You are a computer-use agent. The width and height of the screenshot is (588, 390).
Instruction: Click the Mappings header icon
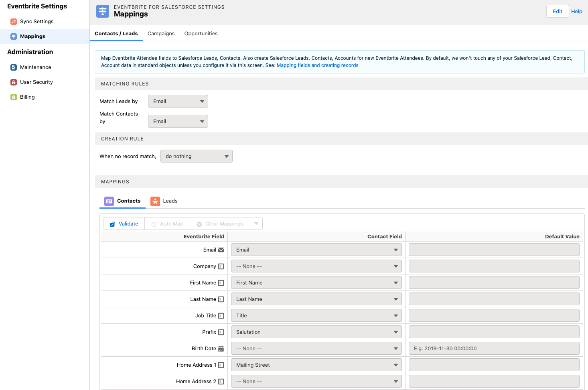coord(103,11)
